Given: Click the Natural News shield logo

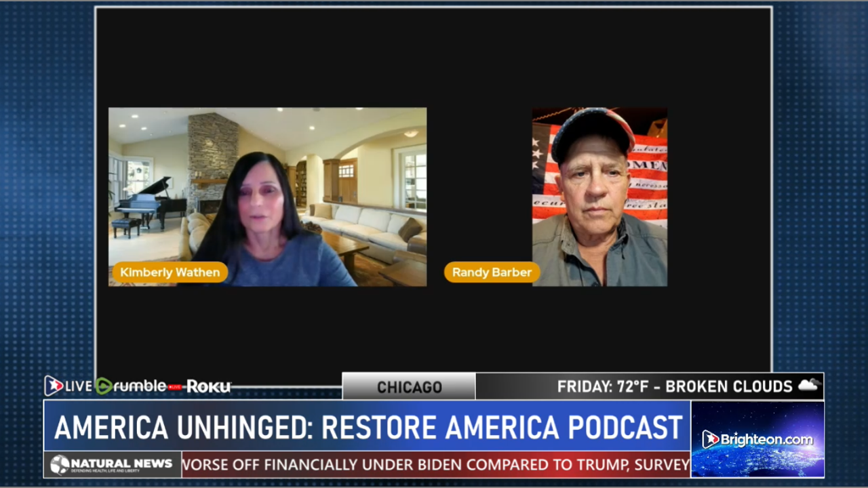Looking at the screenshot, I should 61,464.
